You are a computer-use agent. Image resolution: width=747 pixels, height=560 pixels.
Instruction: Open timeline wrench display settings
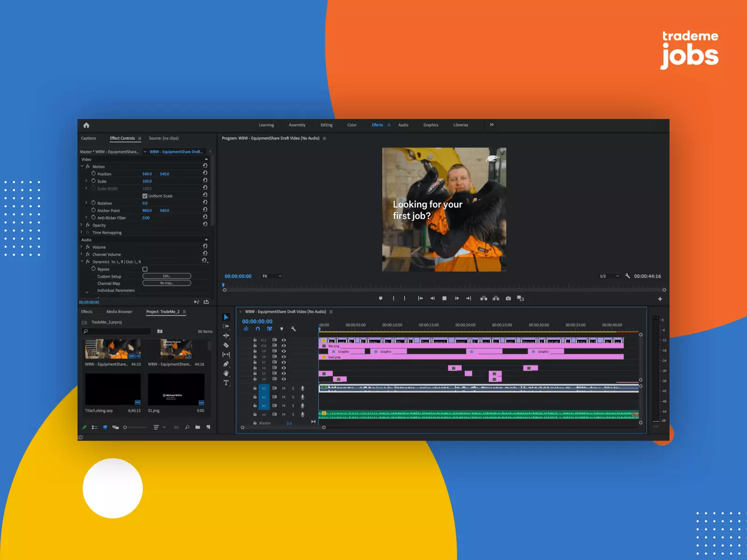coord(293,329)
